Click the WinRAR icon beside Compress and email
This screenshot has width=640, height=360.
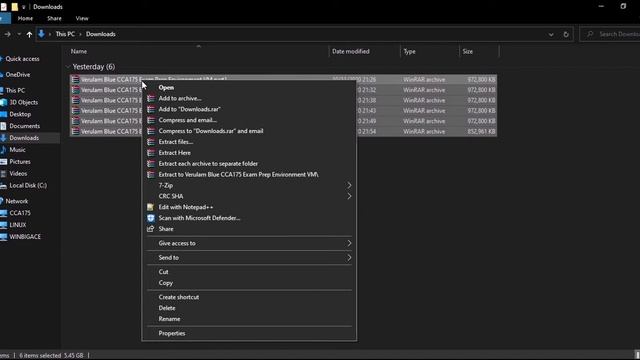[x=151, y=120]
